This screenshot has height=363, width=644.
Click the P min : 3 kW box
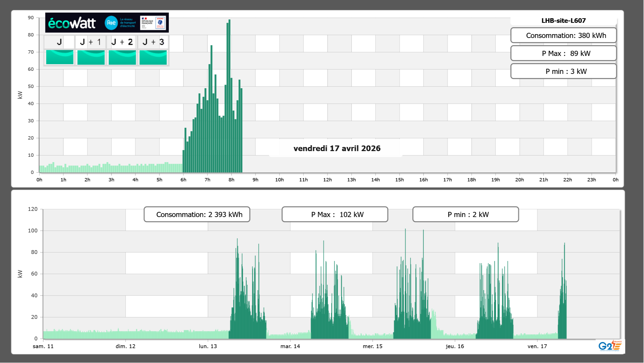click(x=563, y=71)
